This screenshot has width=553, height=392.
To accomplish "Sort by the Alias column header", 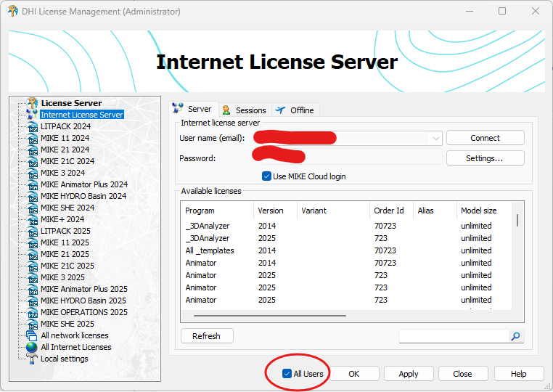I will tap(435, 211).
